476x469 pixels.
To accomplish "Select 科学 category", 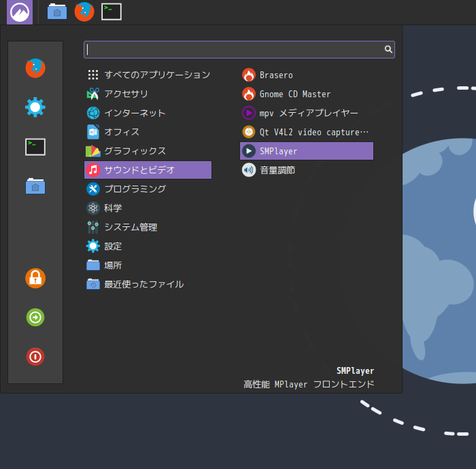I will (148, 208).
